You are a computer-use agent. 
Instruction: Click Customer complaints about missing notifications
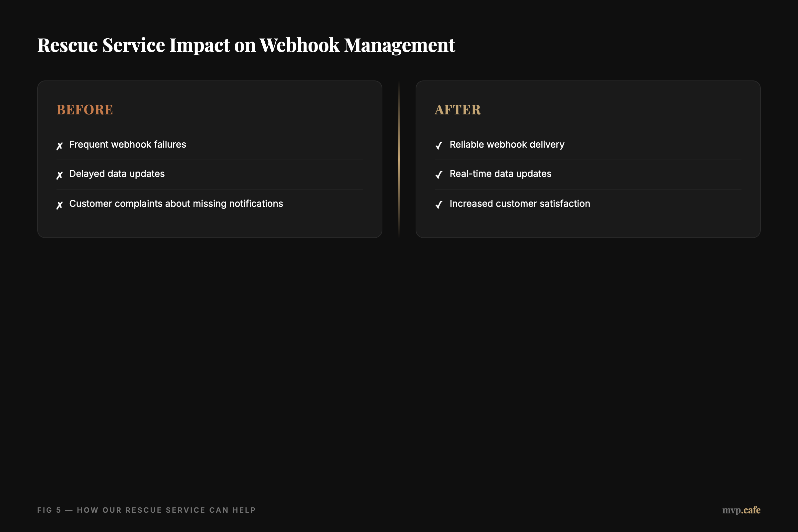tap(176, 203)
